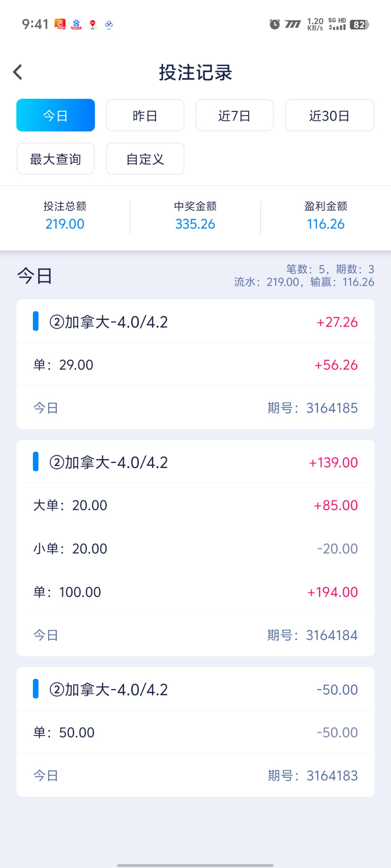Open the bet record showing +139.00
The width and height of the screenshot is (391, 868).
195,462
